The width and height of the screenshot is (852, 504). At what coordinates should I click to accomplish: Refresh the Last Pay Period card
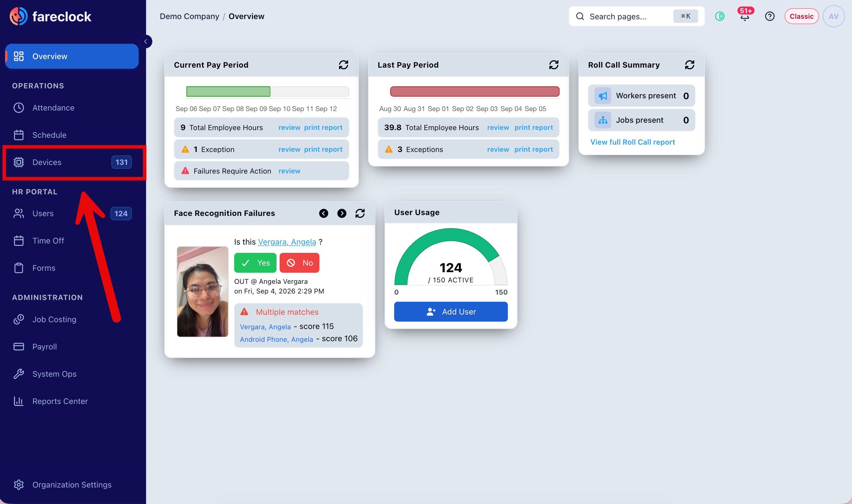click(553, 65)
